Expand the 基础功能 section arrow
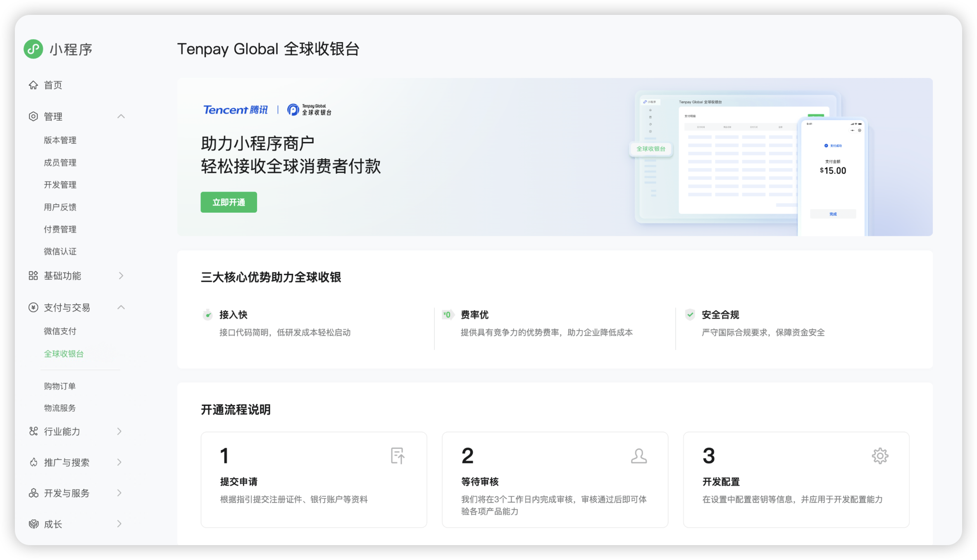This screenshot has height=560, width=977. coord(121,275)
